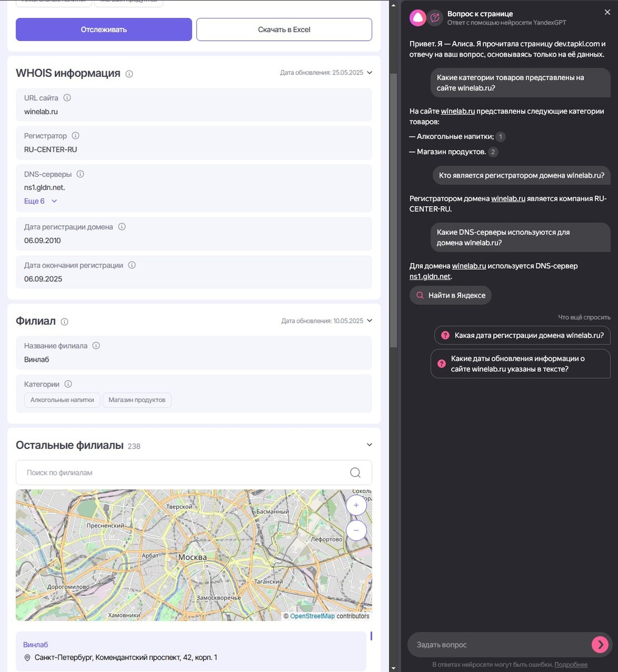Collapse the Остальные филиалы section
Screen dimensions: 618x672
click(x=369, y=445)
